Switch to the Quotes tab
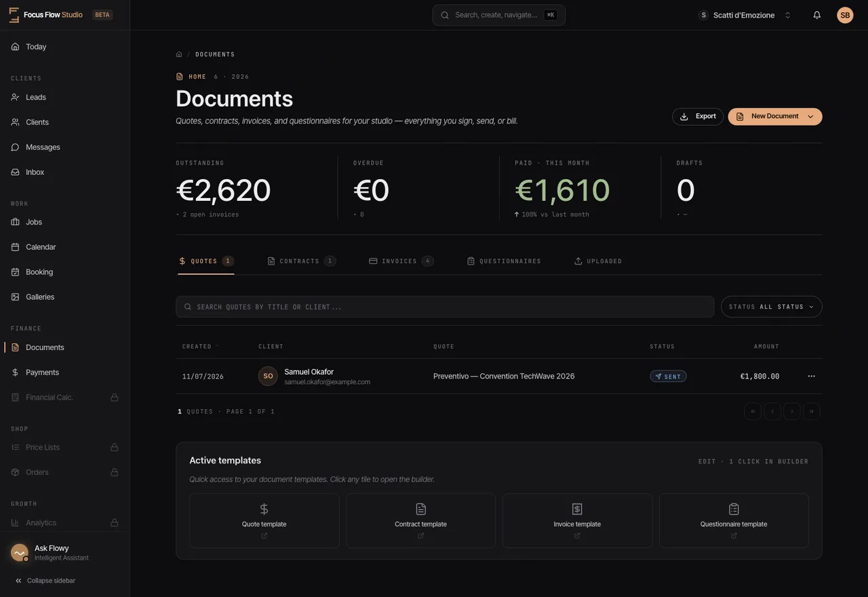Viewport: 868px width, 597px height. tap(206, 261)
